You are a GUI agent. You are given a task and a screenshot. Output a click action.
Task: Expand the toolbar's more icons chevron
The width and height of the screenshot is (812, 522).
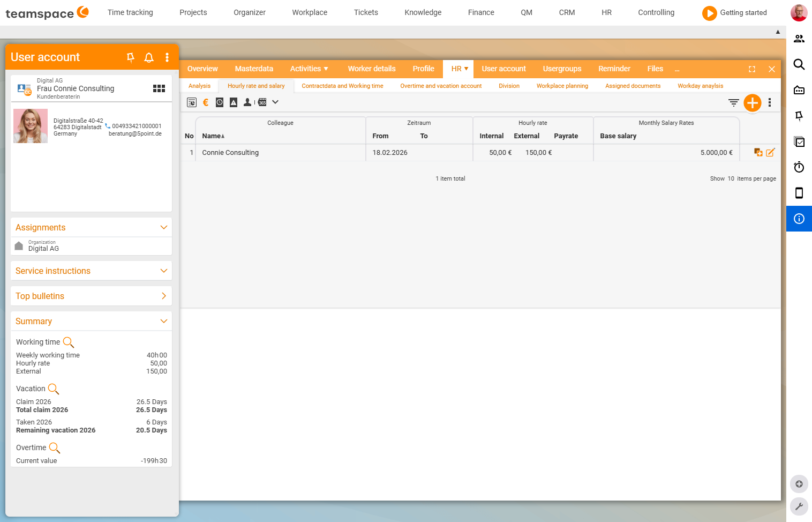tap(275, 102)
